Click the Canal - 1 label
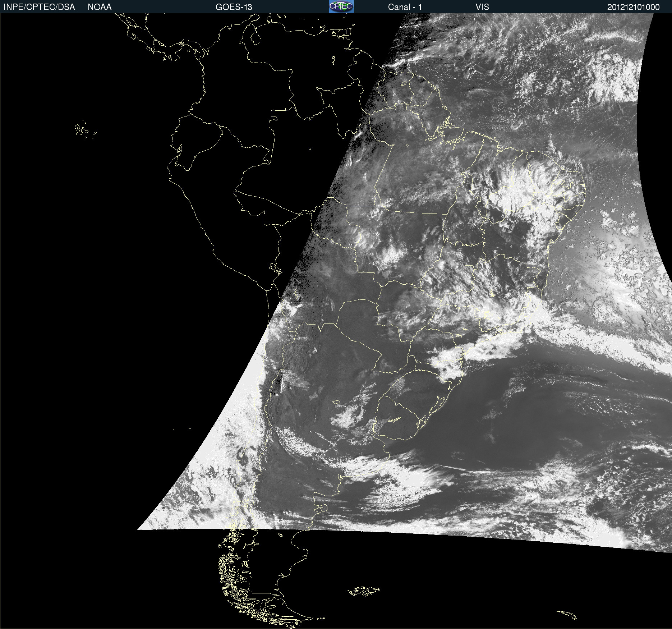The image size is (672, 629). 405,7
